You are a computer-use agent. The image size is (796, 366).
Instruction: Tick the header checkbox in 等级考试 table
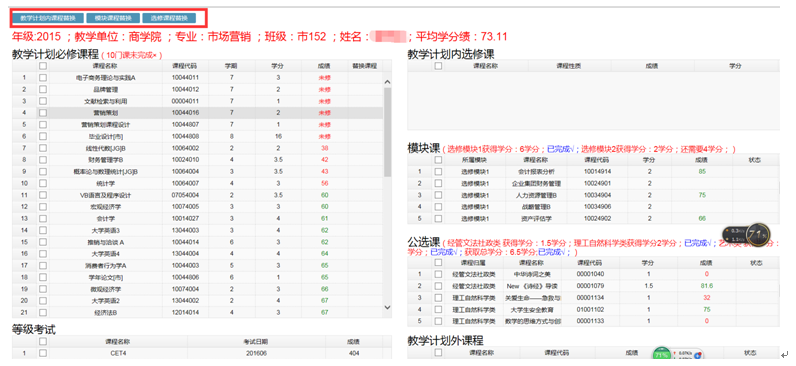(43, 341)
